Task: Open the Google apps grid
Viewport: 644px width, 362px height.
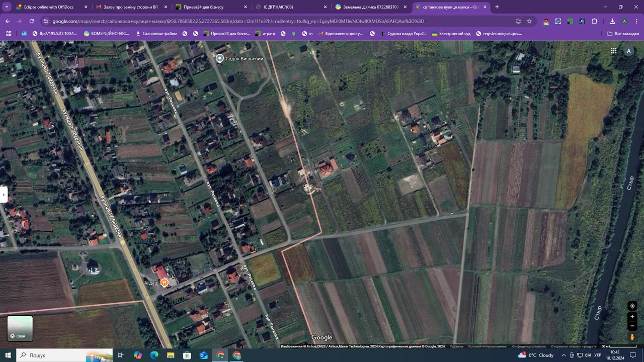Action: coord(613,51)
